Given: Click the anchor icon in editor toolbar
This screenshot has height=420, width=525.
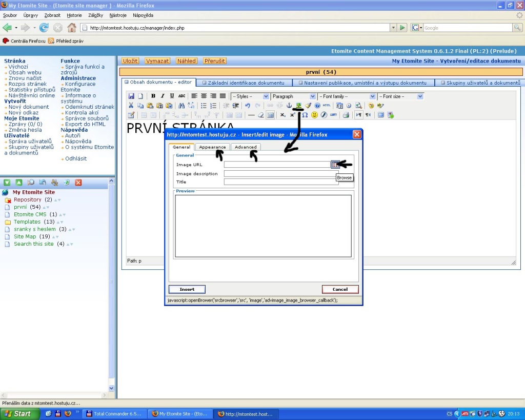Looking at the screenshot, I should click(x=289, y=106).
